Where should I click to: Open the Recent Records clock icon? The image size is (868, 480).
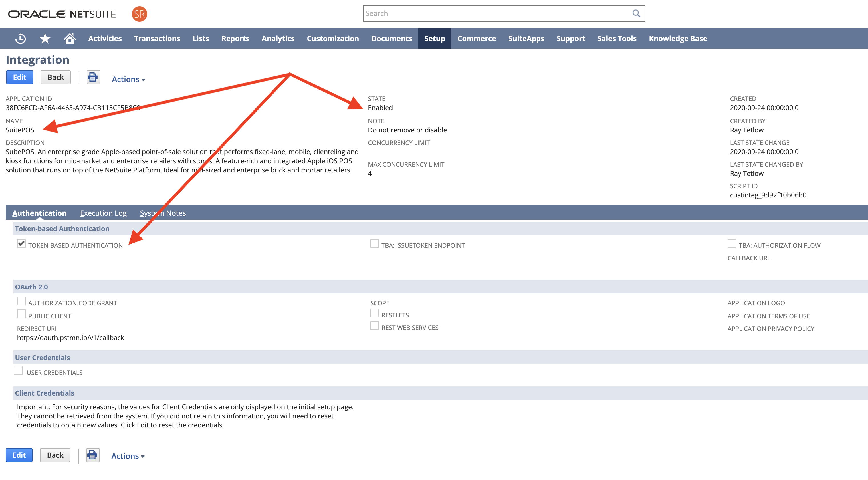coord(21,39)
